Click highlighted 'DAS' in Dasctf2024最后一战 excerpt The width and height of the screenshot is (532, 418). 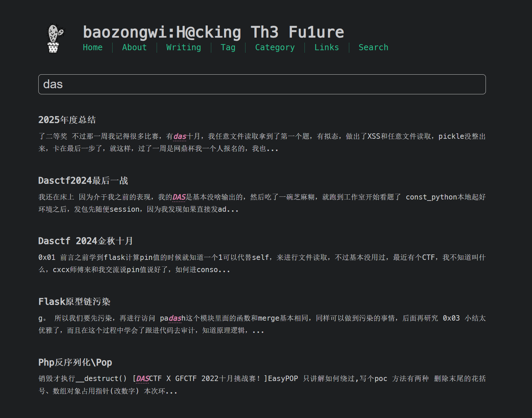(179, 197)
